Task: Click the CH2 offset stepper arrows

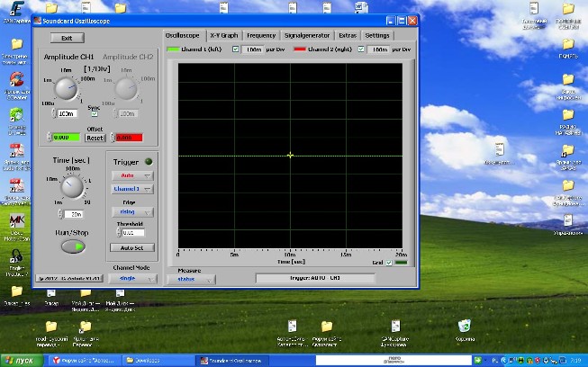Action: [x=113, y=138]
